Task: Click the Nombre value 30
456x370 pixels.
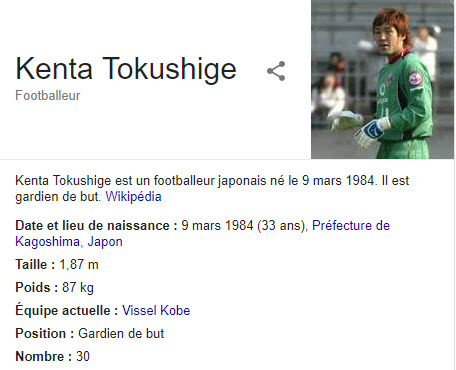Action: [x=83, y=356]
